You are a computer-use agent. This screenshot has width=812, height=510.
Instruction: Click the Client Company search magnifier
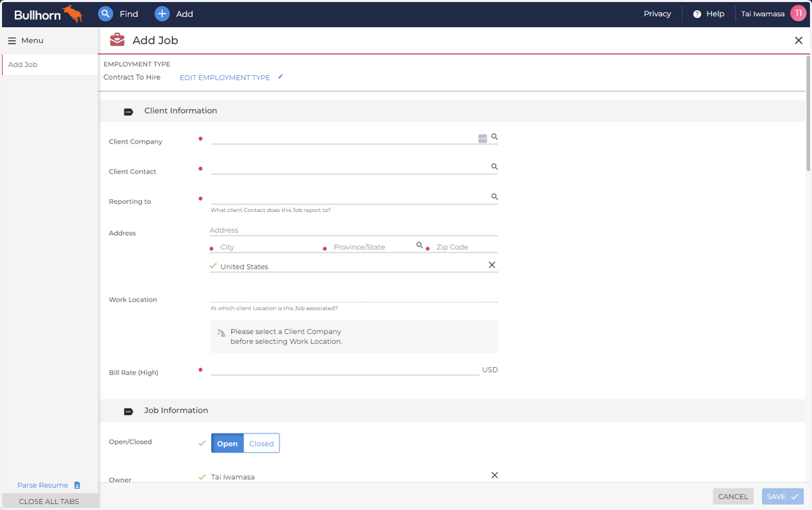pos(495,137)
